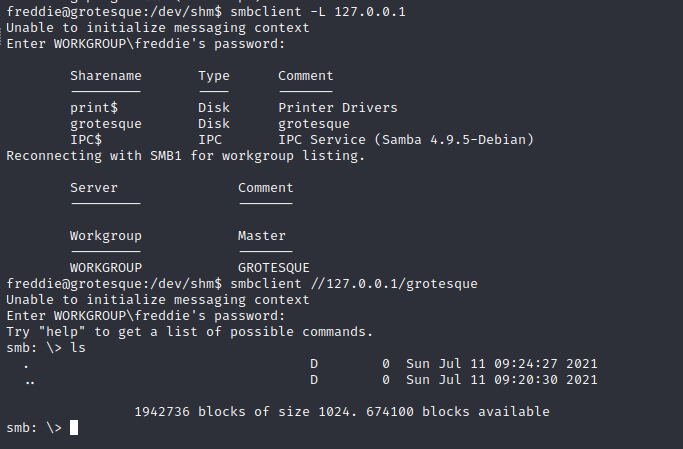Select the "GROTESQUE" master entry

click(274, 268)
